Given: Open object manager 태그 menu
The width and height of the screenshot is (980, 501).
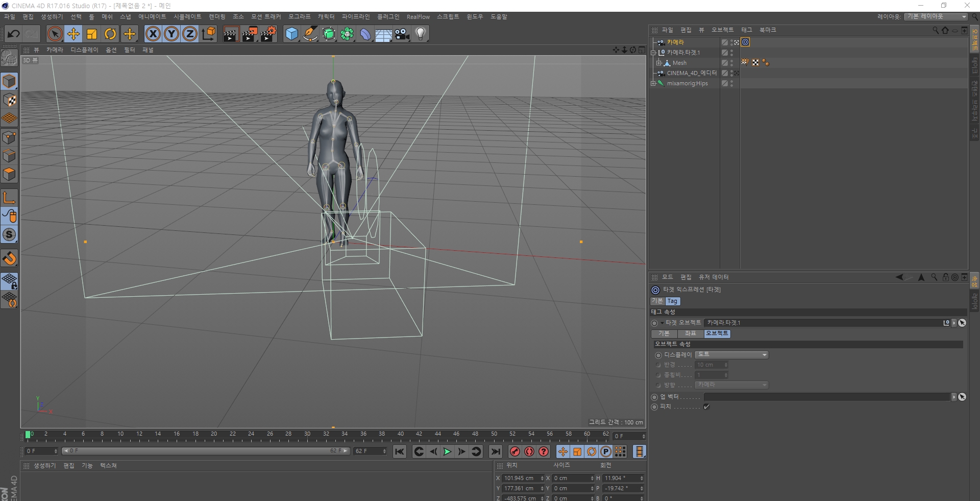Looking at the screenshot, I should click(747, 30).
